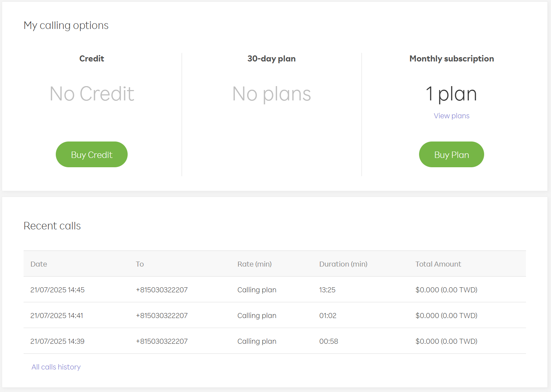
Task: Click the 01:02 duration value
Action: click(328, 316)
